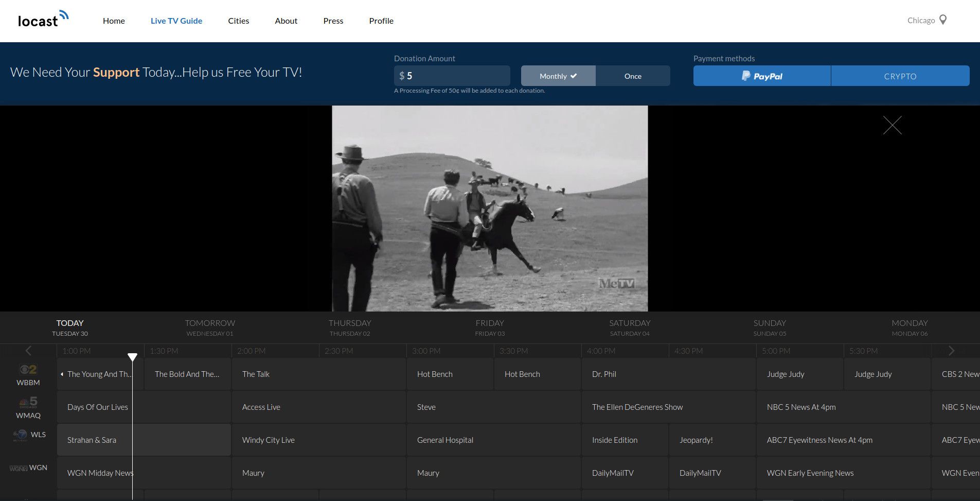The height and width of the screenshot is (501, 980).
Task: Select Strahan & Sara program
Action: [144, 440]
